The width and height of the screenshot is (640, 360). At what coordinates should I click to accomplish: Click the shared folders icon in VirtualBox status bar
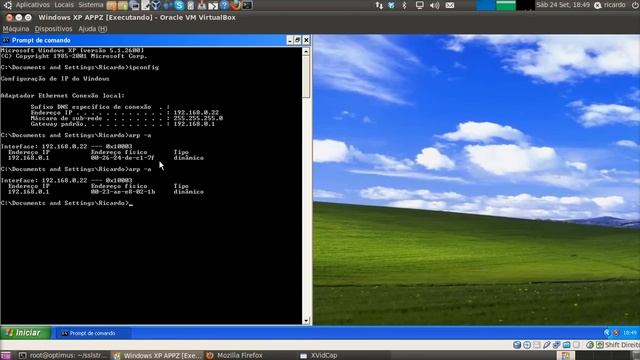tap(566, 345)
